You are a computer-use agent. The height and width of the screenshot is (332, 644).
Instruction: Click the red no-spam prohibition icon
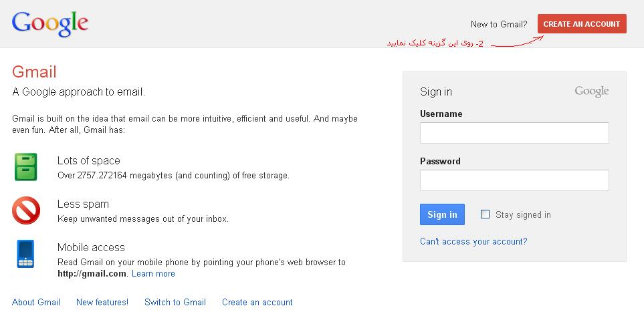click(x=26, y=210)
